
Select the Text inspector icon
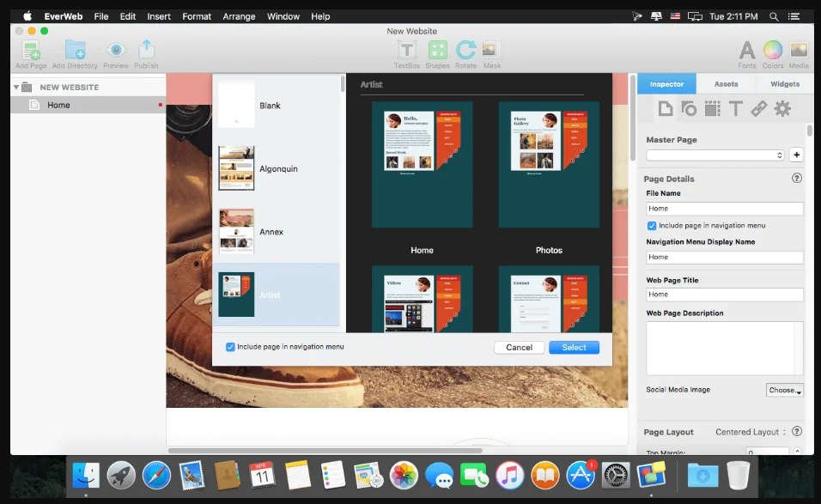[x=735, y=109]
